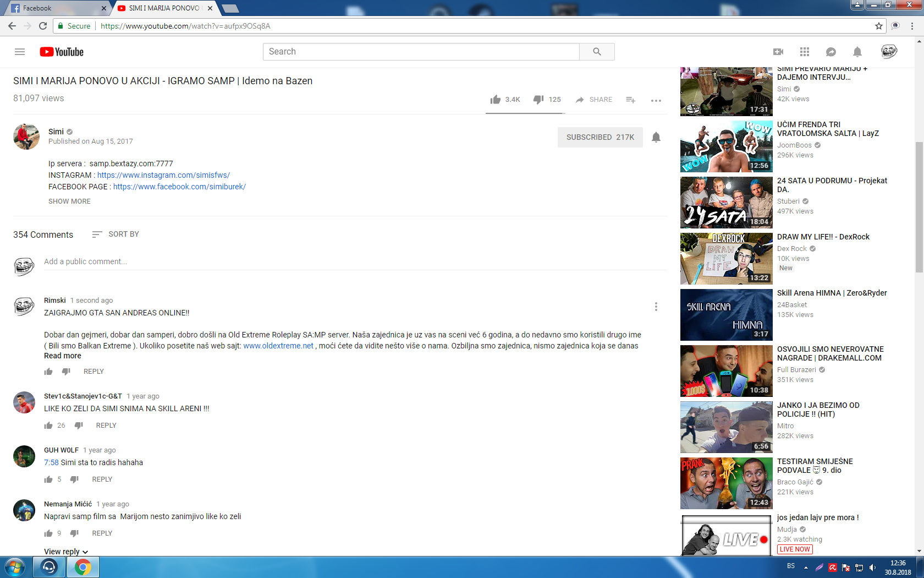Screen dimensions: 924x578
Task: Bookmark this page with the star
Action: (x=879, y=26)
